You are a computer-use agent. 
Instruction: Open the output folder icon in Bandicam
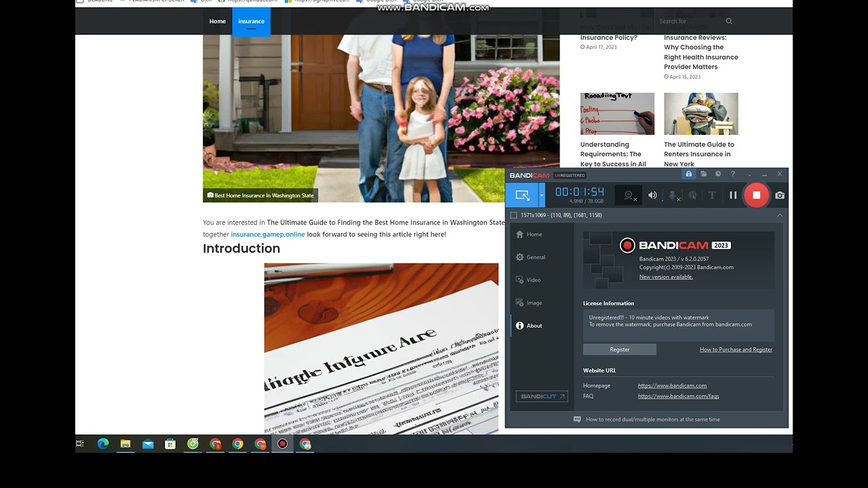tap(704, 174)
